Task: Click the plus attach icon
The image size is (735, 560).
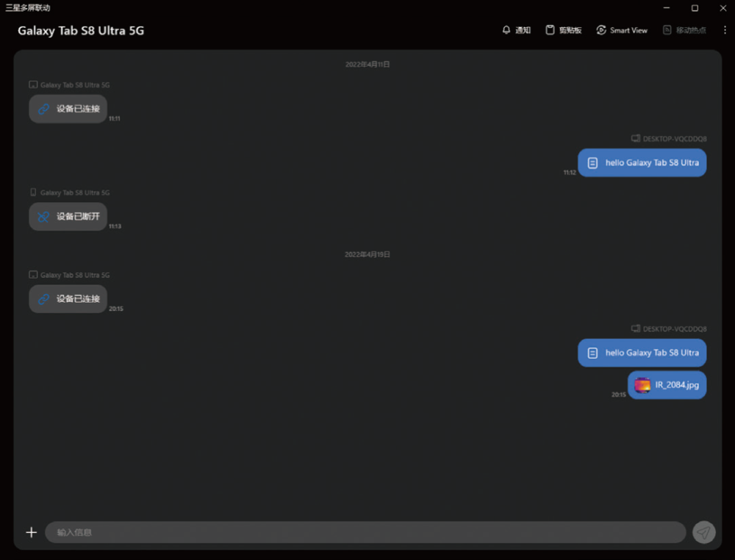Action: pos(32,532)
